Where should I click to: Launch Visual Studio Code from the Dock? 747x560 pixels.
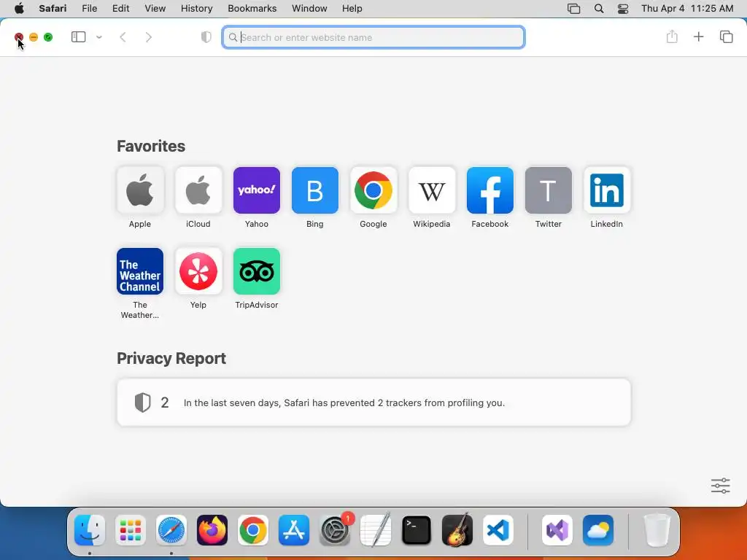click(x=498, y=529)
